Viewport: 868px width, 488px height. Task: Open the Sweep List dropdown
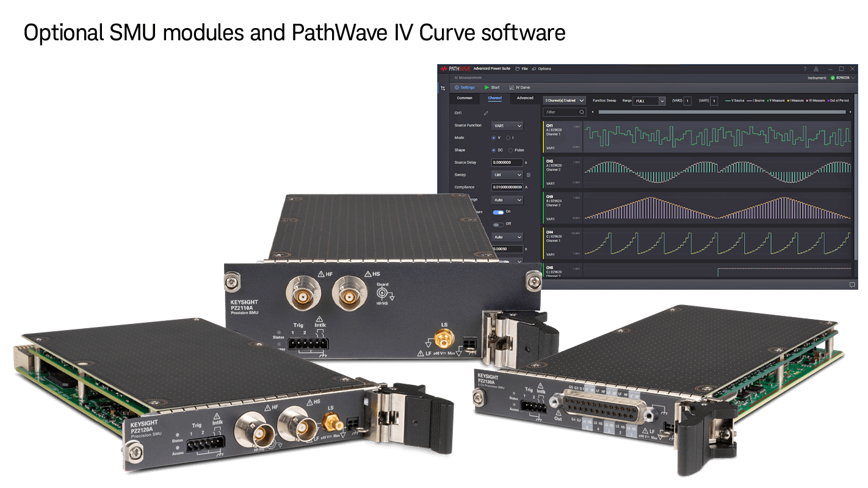pos(507,174)
